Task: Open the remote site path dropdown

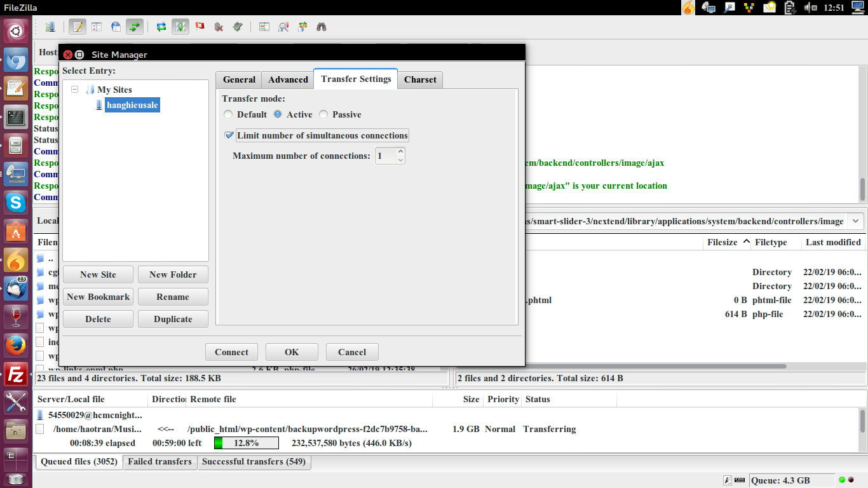Action: tap(856, 221)
